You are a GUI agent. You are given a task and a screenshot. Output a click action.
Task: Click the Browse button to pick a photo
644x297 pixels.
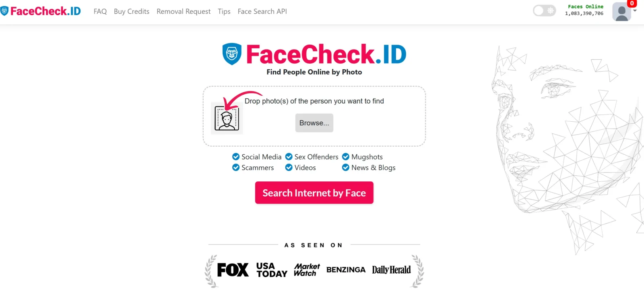pyautogui.click(x=314, y=123)
